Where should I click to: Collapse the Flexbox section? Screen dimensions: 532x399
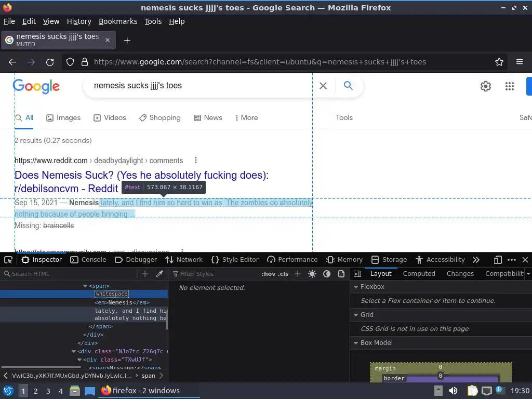[356, 287]
